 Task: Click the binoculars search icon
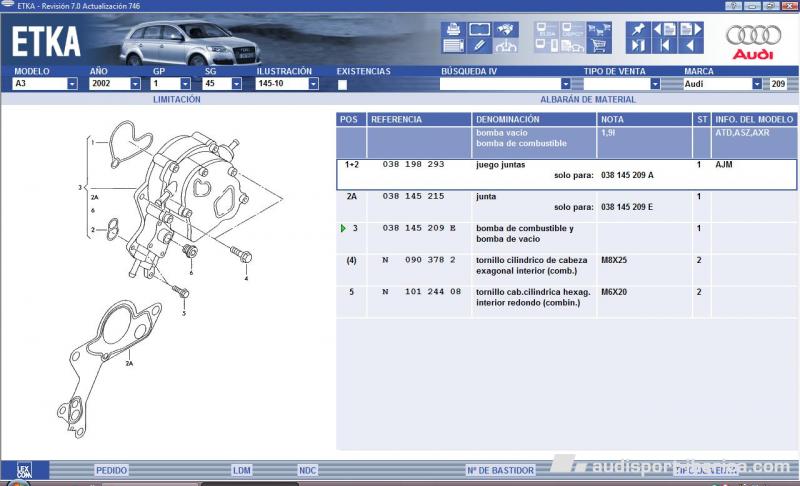pyautogui.click(x=506, y=29)
